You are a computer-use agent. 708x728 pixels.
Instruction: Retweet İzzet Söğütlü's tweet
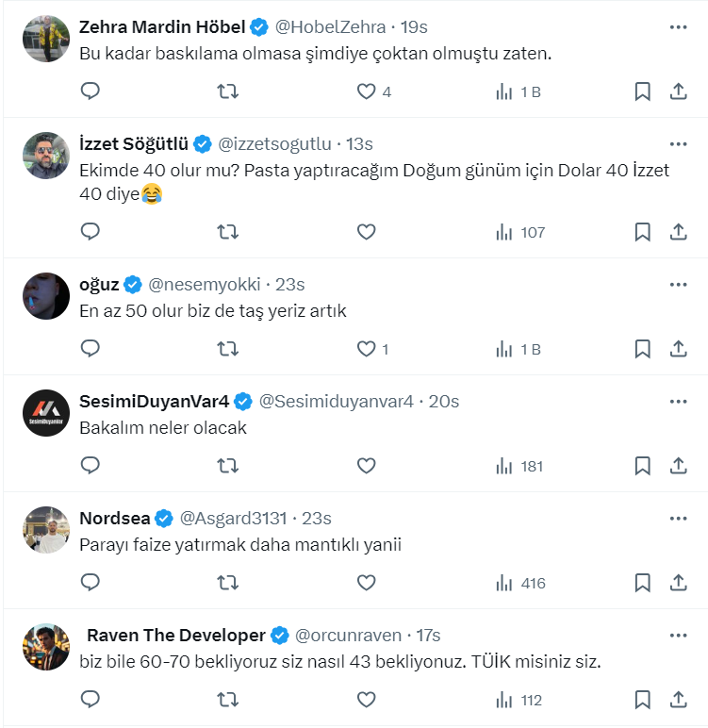(227, 232)
